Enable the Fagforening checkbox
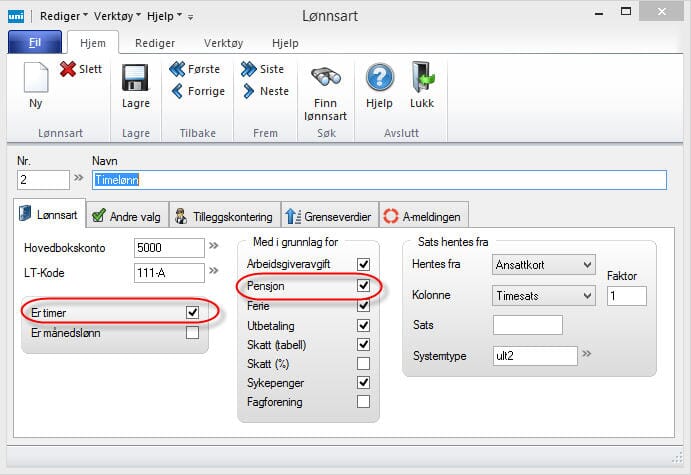 363,402
